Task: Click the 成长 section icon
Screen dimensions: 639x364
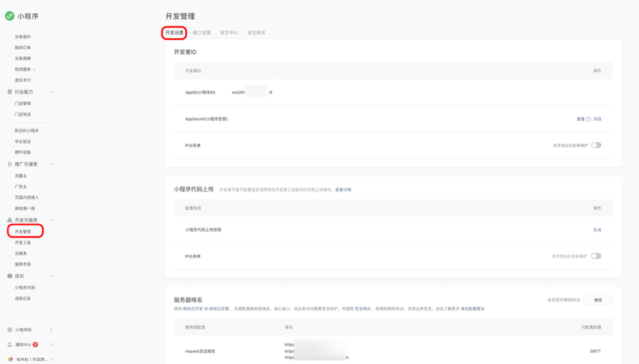Action: click(9, 276)
